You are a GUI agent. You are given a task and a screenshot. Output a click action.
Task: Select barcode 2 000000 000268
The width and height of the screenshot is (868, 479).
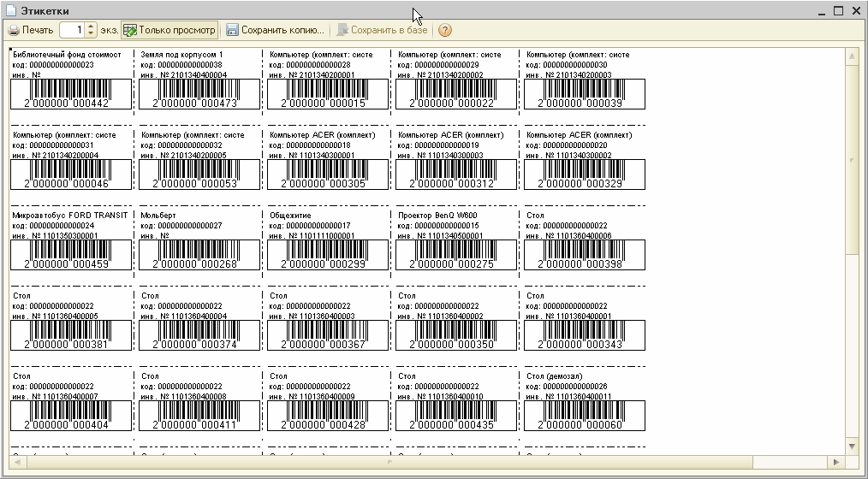tap(199, 255)
